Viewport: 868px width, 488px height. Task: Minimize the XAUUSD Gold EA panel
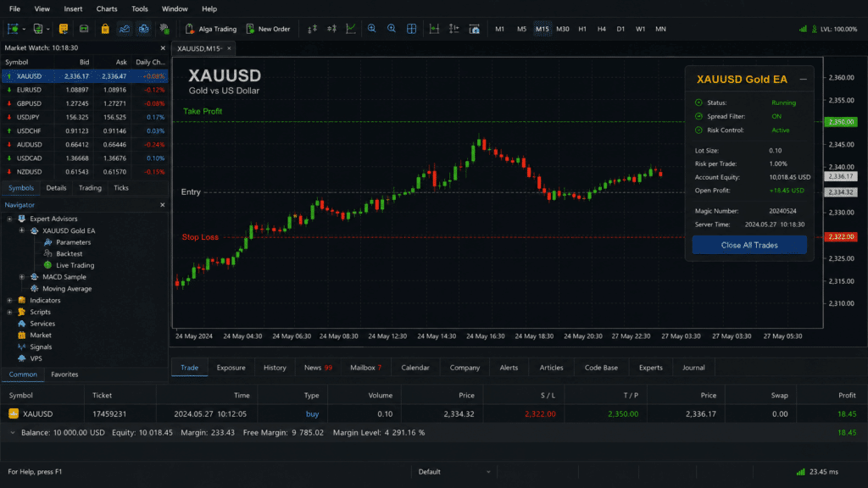pos(803,79)
